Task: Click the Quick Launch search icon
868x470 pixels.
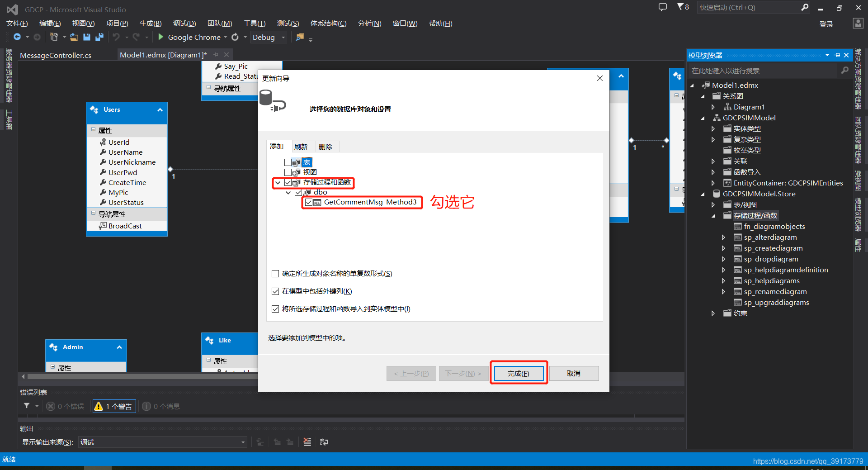Action: pyautogui.click(x=805, y=7)
